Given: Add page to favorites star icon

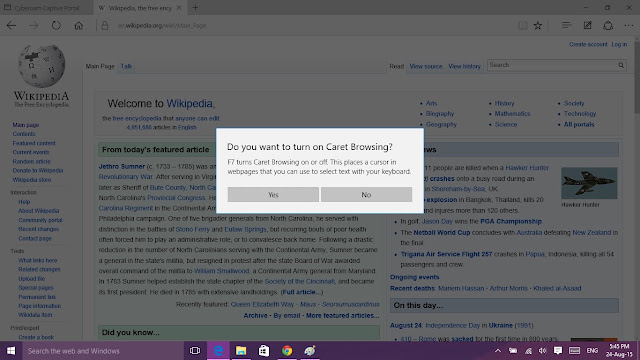Looking at the screenshot, I should [x=538, y=25].
